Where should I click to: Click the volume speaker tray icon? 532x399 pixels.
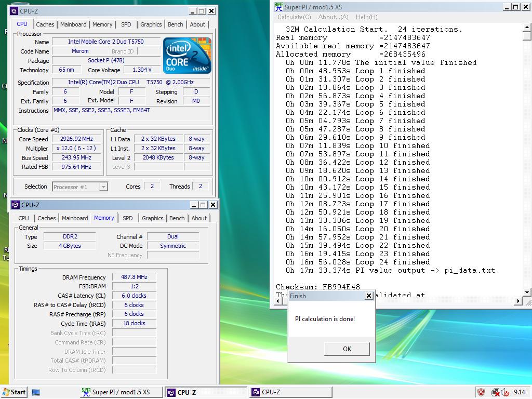(x=504, y=392)
